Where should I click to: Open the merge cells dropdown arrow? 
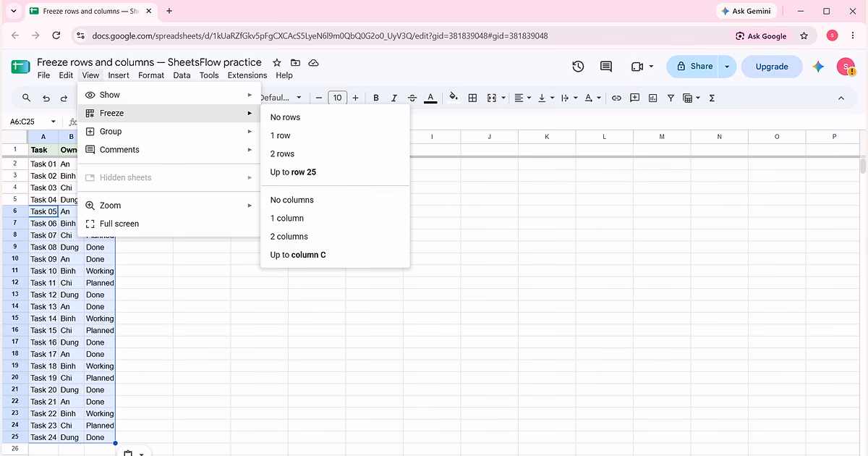[x=503, y=98]
